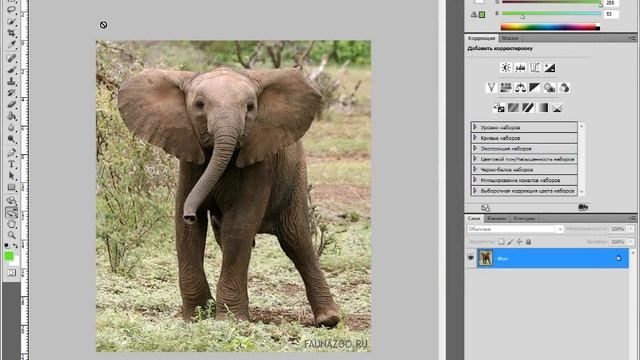The height and width of the screenshot is (360, 640).
Task: Add a Posterize adjustment
Action: point(513,108)
